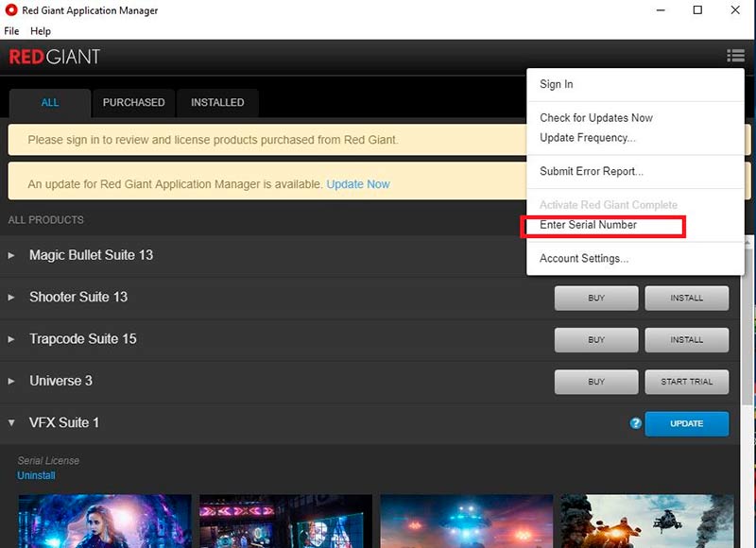The height and width of the screenshot is (548, 756).
Task: Choose Submit Error Report...
Action: coord(592,172)
